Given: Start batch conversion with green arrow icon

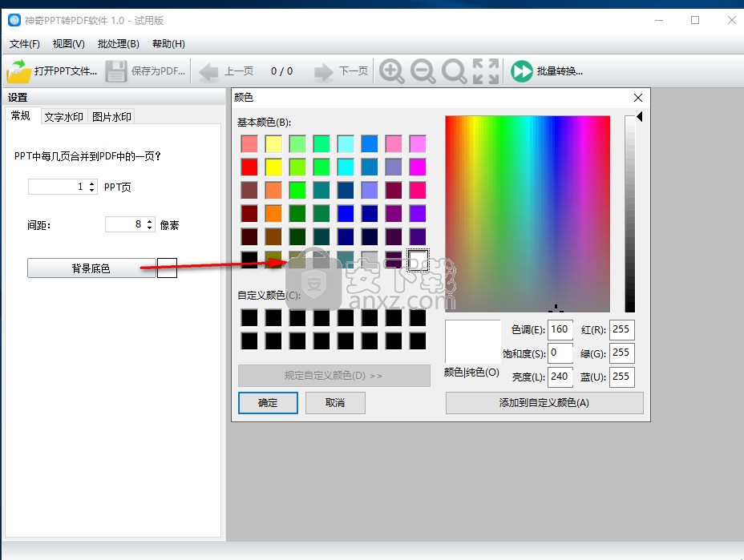Looking at the screenshot, I should point(522,71).
